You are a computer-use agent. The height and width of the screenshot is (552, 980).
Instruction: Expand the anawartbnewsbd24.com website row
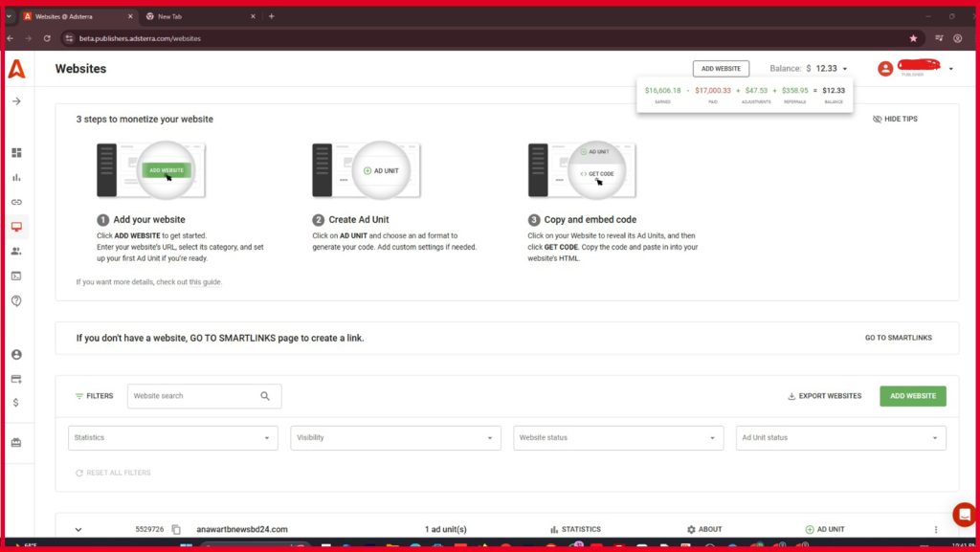78,529
